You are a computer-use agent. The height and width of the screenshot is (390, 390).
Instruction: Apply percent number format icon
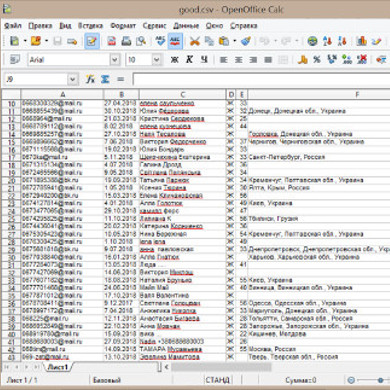click(x=317, y=60)
